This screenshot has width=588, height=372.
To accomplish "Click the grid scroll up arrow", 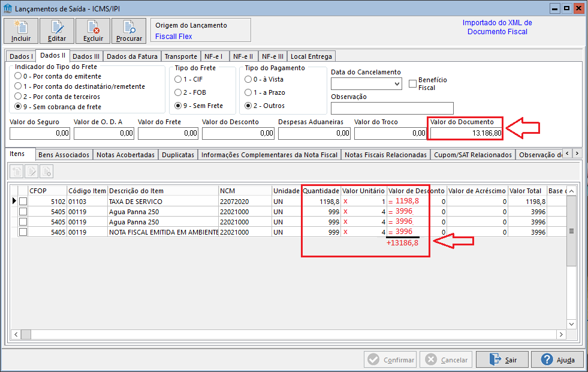I will pyautogui.click(x=571, y=191).
